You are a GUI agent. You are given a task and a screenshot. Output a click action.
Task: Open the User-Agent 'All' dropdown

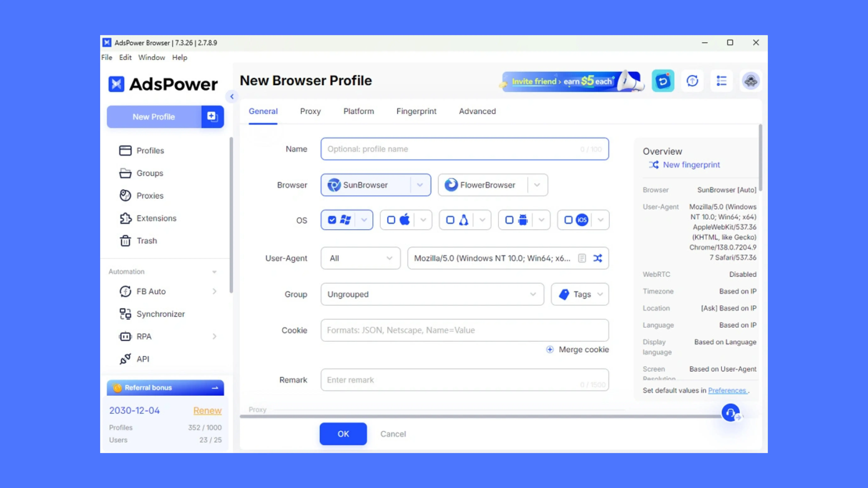[361, 258]
